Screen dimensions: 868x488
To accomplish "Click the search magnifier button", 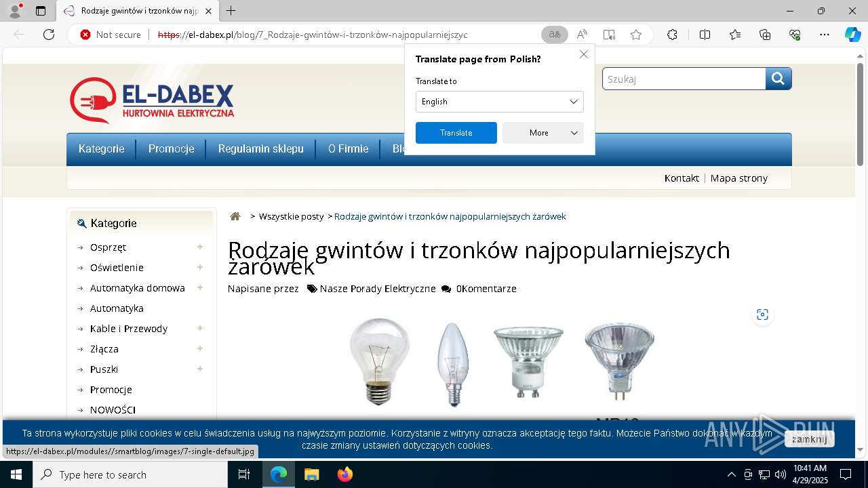I will [778, 79].
